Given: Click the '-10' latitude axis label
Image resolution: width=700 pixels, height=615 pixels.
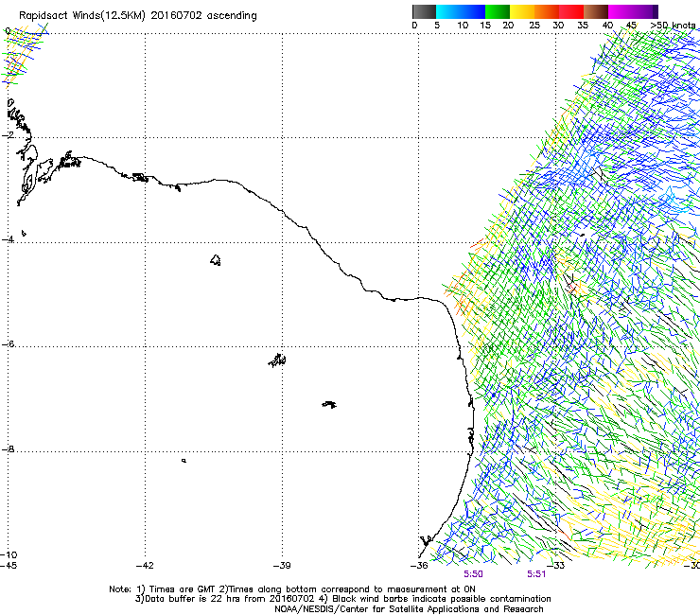Looking at the screenshot, I should tap(9, 554).
